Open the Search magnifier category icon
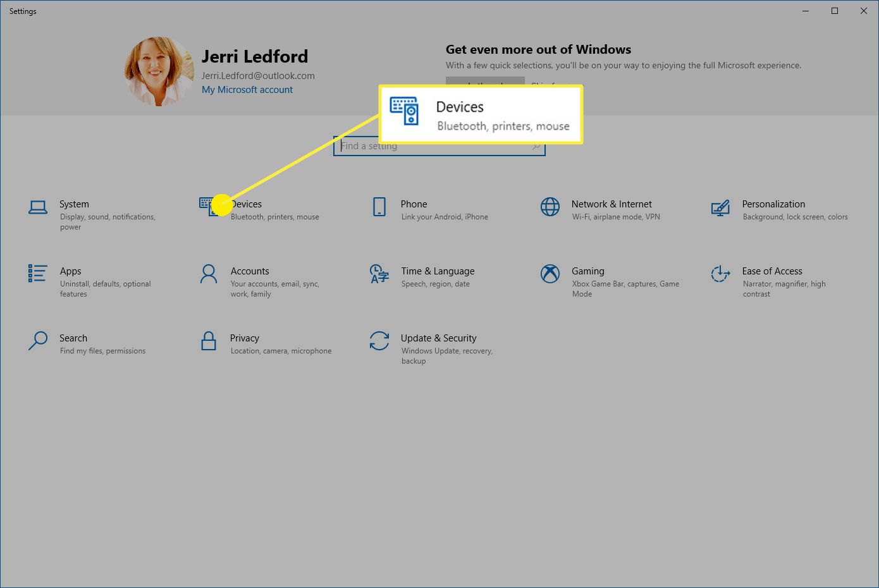This screenshot has width=879, height=588. (38, 341)
